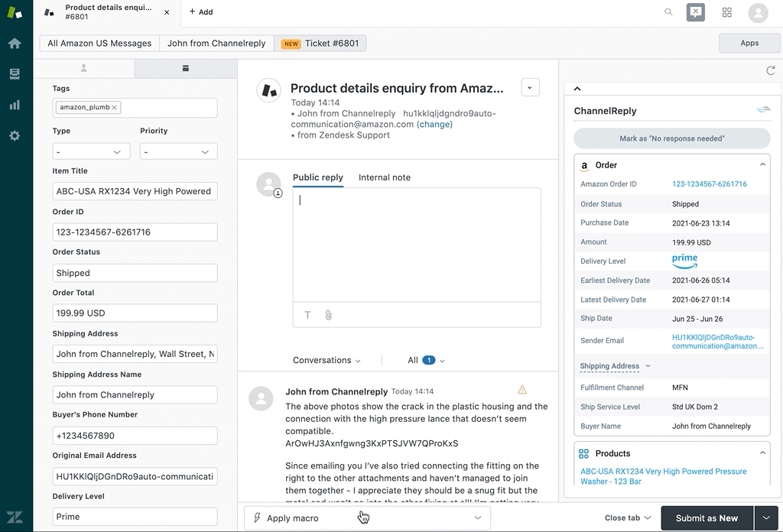Click the prime delivery level logo
The width and height of the screenshot is (783, 532).
point(684,261)
